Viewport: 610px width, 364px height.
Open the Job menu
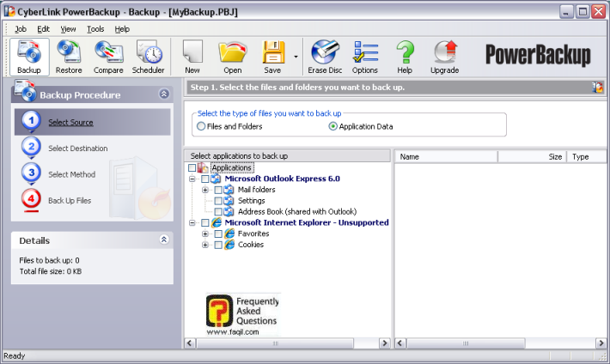tap(21, 28)
